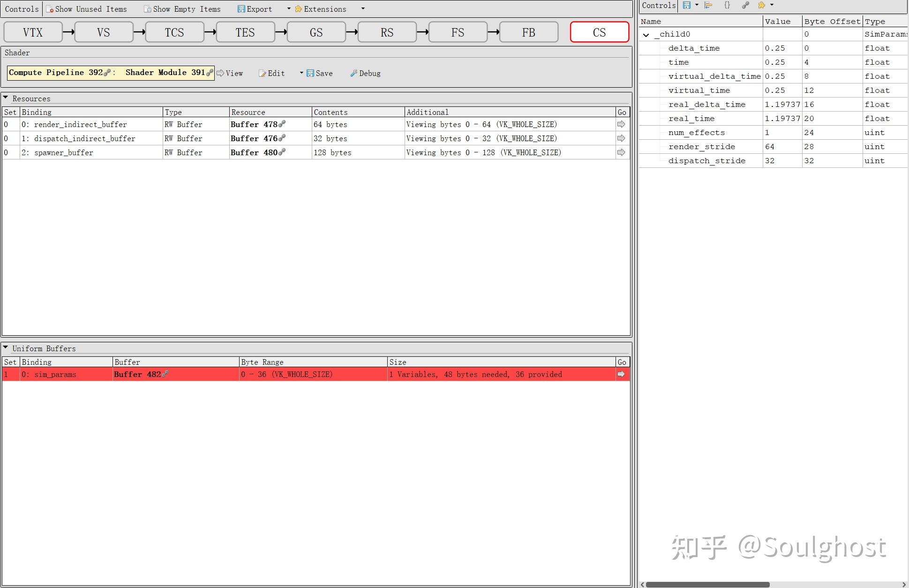Toggle Show Empty Items
This screenshot has height=588, width=909.
[182, 9]
